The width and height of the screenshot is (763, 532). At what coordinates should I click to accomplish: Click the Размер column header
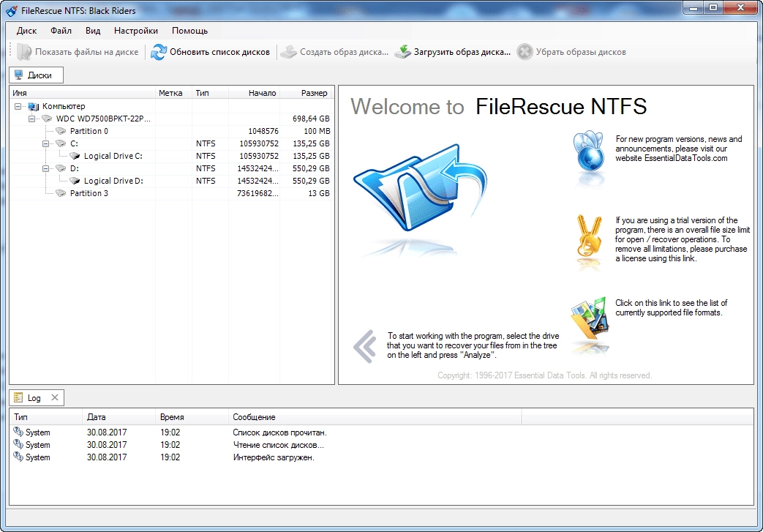point(307,93)
